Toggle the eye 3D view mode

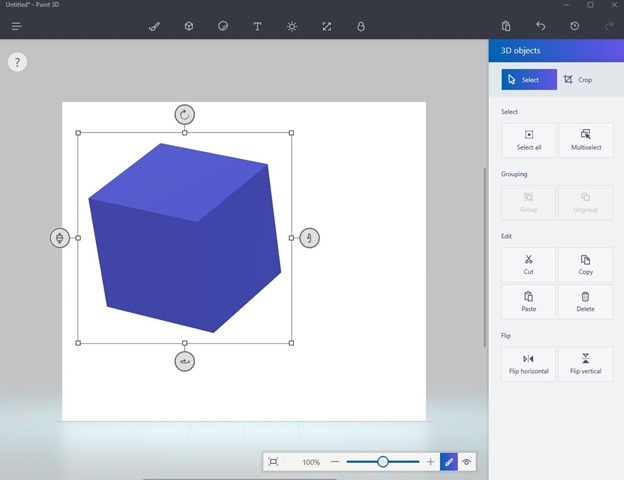point(467,462)
